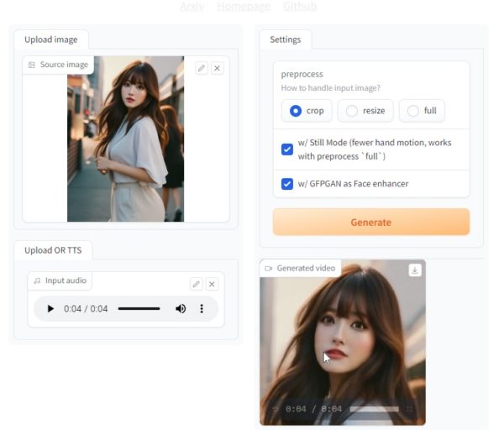Image resolution: width=504 pixels, height=430 pixels.
Task: Open the Homepage link
Action: click(244, 7)
